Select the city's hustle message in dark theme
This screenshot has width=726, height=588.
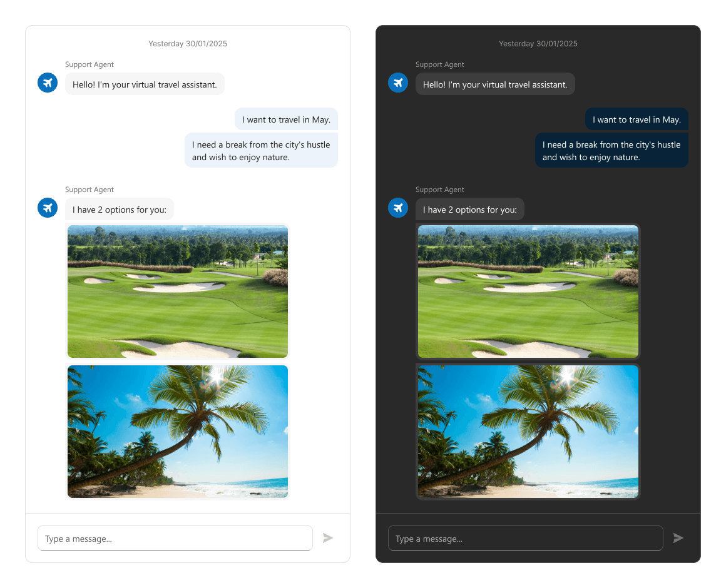611,150
